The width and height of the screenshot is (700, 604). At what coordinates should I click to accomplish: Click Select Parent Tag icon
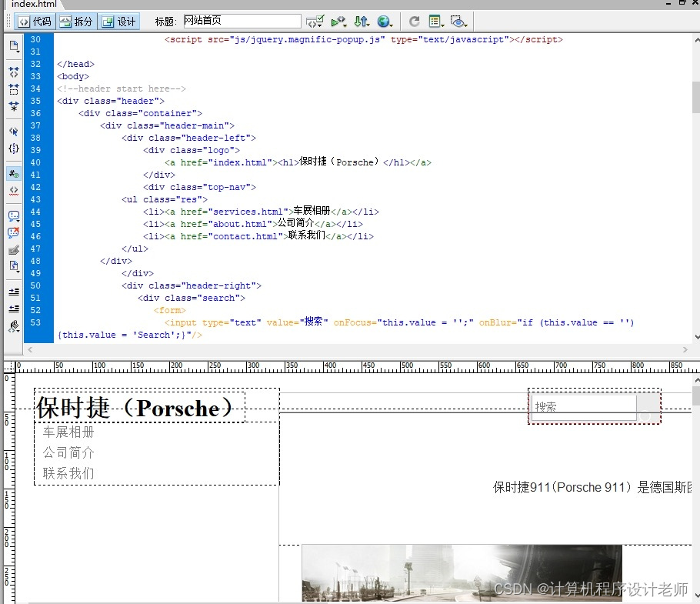coord(14,132)
